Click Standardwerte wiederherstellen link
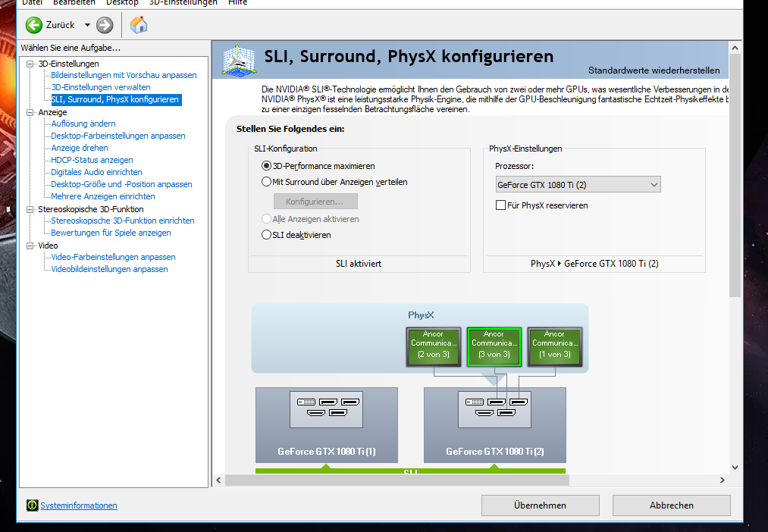 click(x=654, y=70)
